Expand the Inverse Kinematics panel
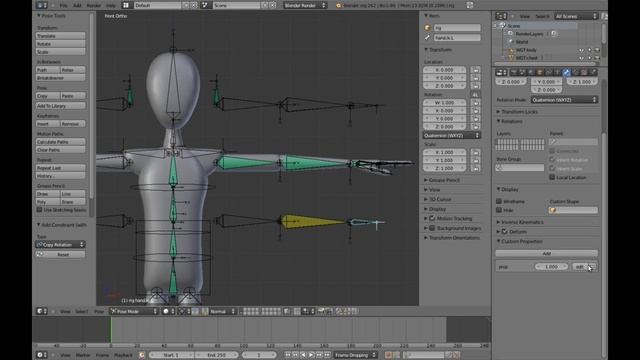This screenshot has width=640, height=360. [x=522, y=222]
